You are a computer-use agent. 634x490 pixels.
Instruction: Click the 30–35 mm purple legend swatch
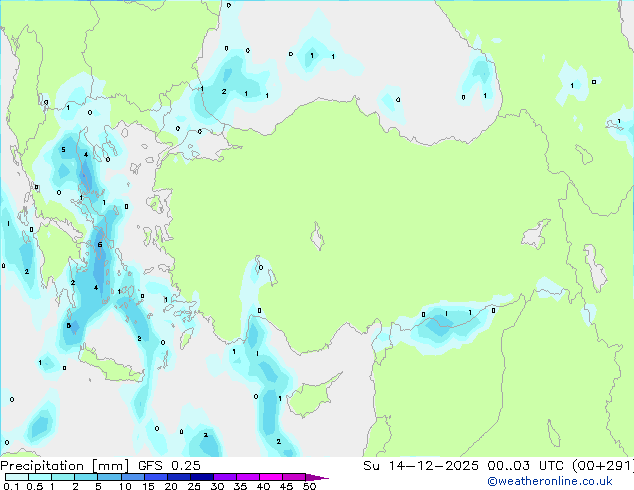(x=225, y=477)
